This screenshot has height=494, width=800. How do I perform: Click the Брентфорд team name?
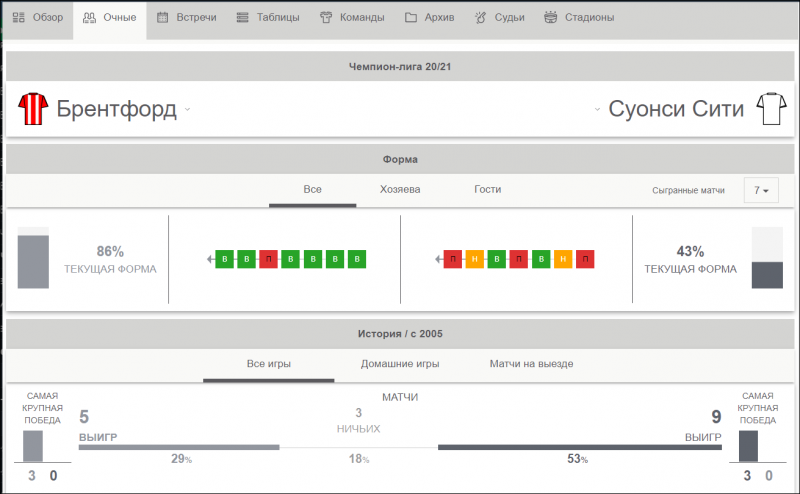tap(116, 109)
